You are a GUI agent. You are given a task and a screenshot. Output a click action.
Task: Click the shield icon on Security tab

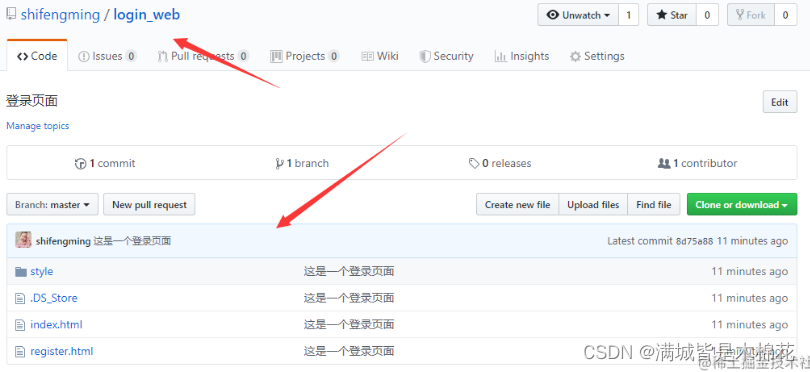click(x=425, y=56)
